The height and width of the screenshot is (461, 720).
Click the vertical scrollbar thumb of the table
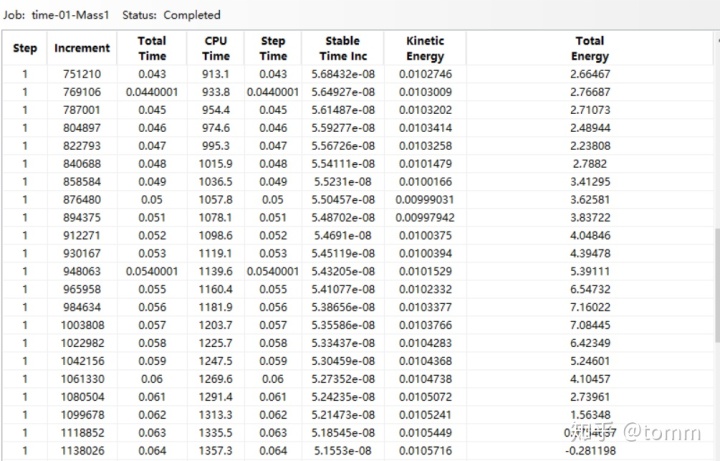(717, 285)
